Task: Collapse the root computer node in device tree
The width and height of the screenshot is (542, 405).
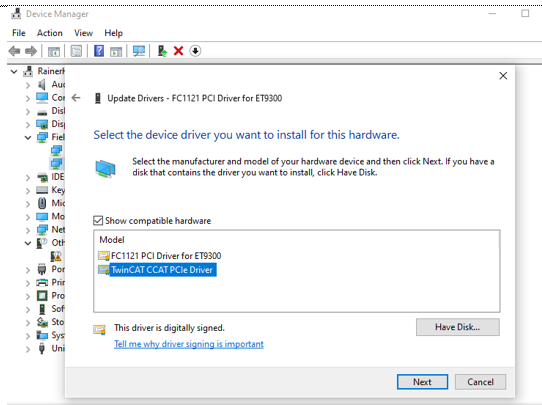Action: 14,72
